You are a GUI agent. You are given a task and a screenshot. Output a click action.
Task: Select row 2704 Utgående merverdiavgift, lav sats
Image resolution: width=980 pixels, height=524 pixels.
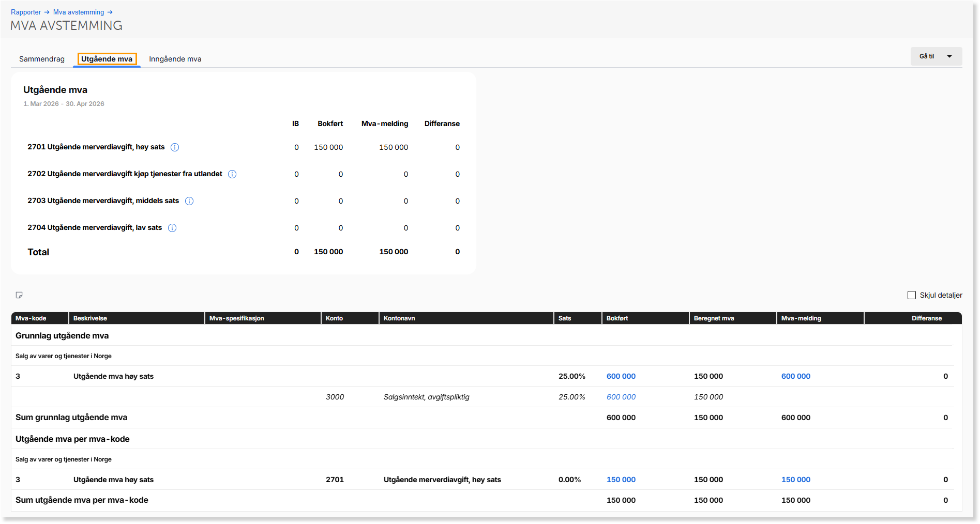[244, 228]
